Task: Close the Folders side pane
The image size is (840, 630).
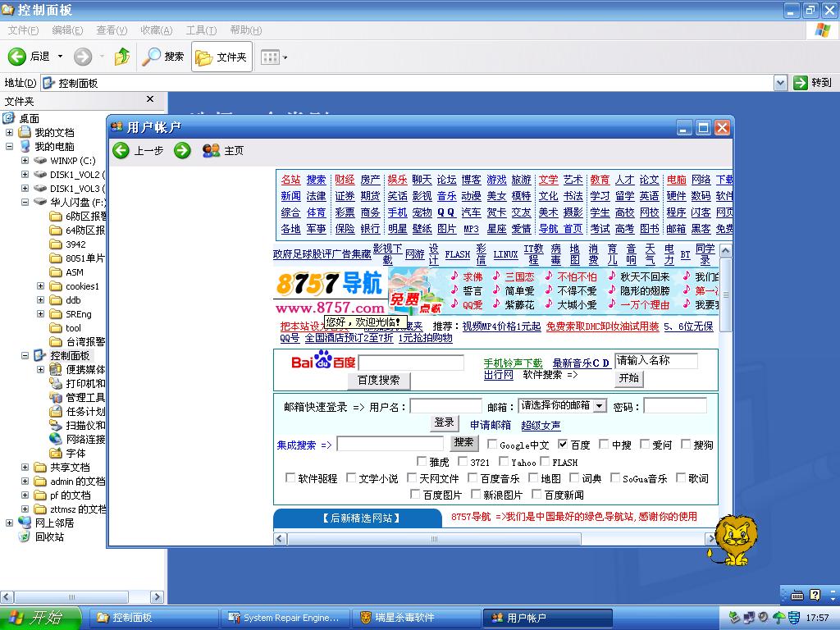Action: [150, 99]
